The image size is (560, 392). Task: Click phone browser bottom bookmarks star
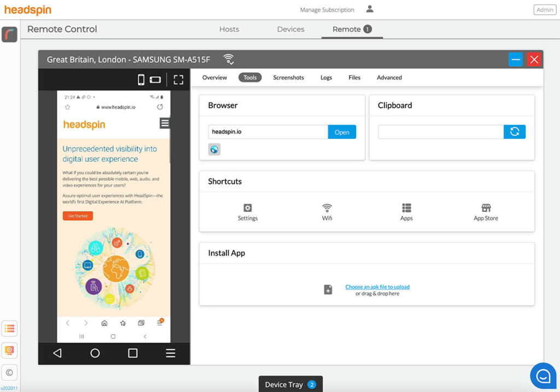123,323
